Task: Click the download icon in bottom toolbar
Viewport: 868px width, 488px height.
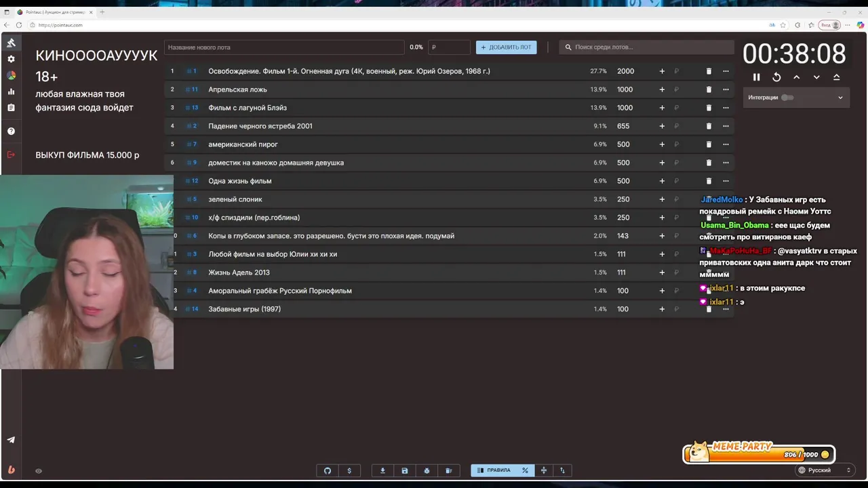Action: pyautogui.click(x=382, y=470)
